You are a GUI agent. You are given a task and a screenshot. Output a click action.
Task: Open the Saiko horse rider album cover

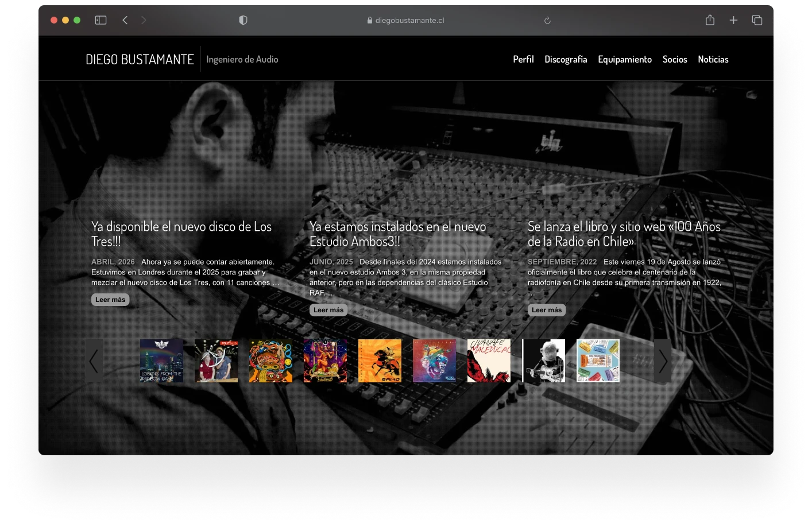[x=380, y=361]
